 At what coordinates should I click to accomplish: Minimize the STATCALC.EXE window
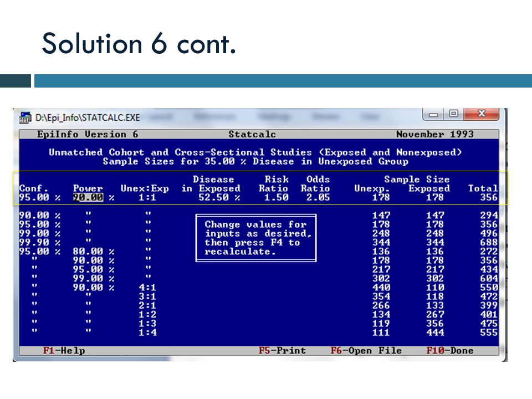coord(433,114)
